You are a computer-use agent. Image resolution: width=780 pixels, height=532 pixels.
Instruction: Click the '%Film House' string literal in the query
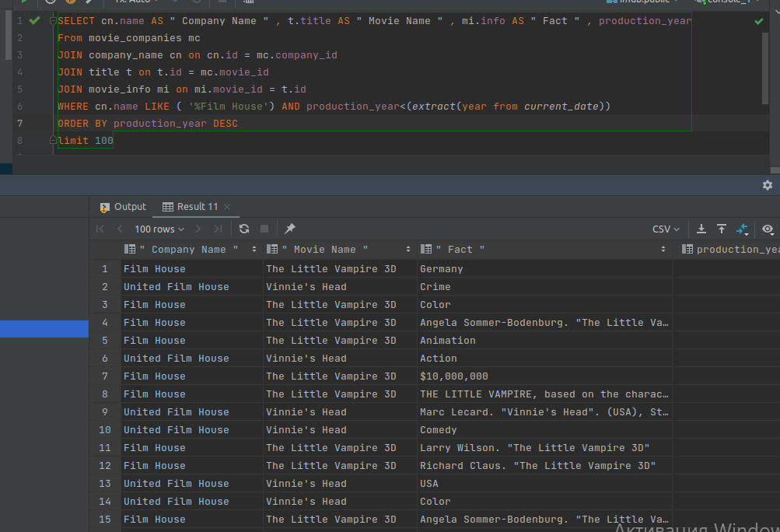click(x=229, y=107)
